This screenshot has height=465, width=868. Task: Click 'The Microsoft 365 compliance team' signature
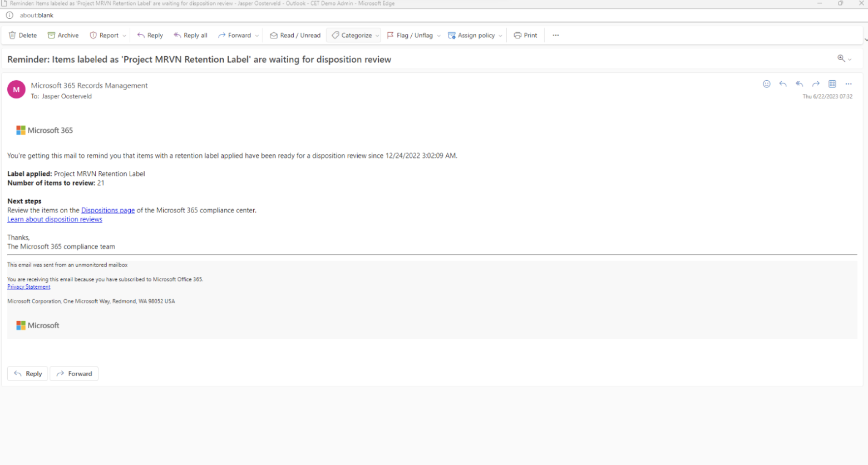click(61, 246)
